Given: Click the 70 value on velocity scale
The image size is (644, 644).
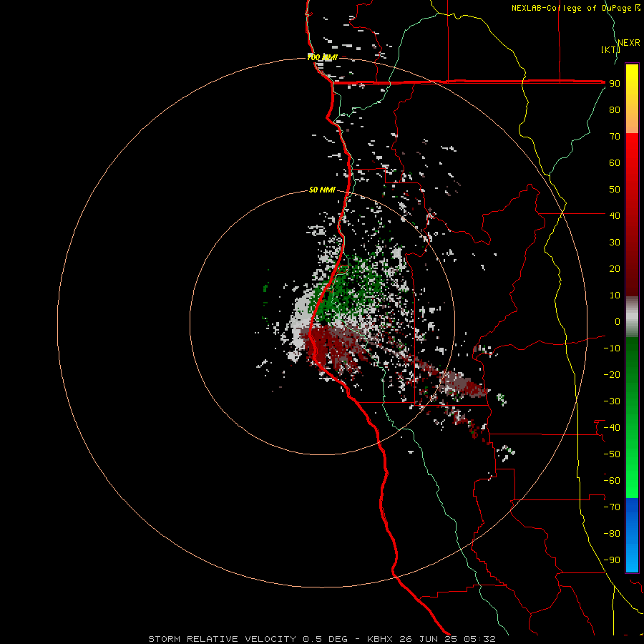Looking at the screenshot, I should (615, 137).
